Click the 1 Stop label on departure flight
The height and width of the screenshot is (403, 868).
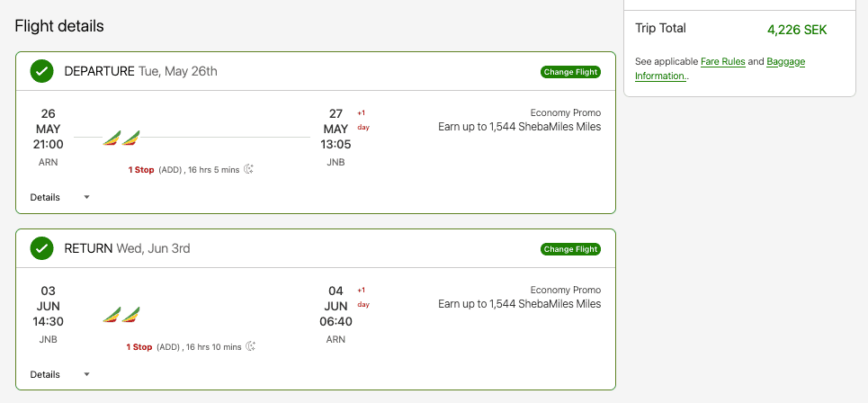[141, 169]
